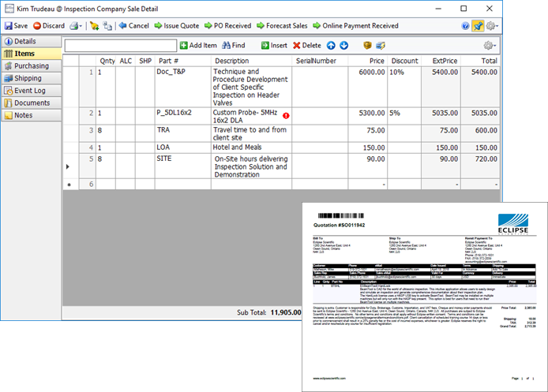
Task: Click the card with lightning icon
Action: [x=381, y=46]
